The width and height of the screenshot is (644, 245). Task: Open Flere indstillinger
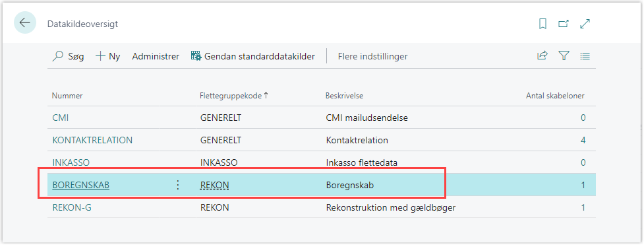372,56
